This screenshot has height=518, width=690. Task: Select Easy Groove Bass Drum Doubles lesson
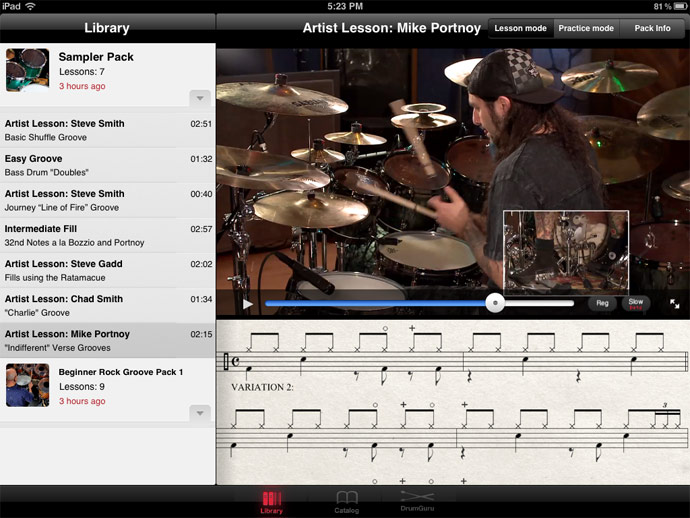tap(108, 165)
